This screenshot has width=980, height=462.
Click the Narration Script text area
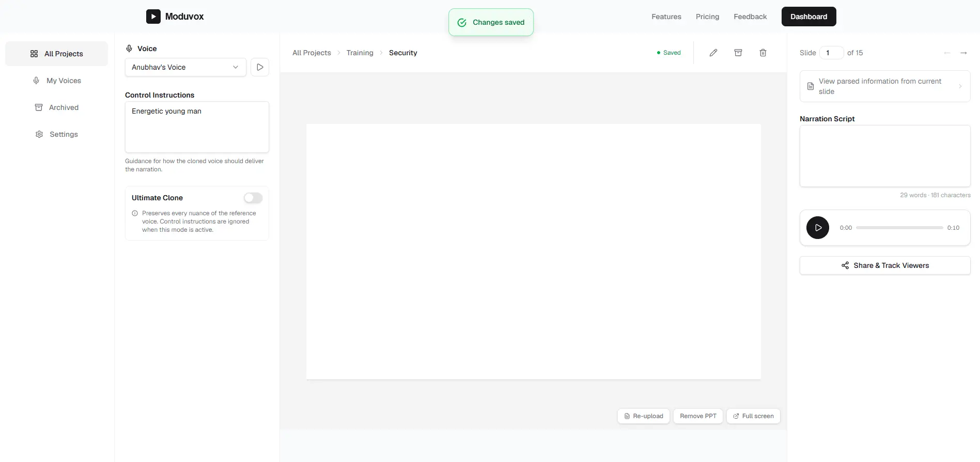(885, 156)
